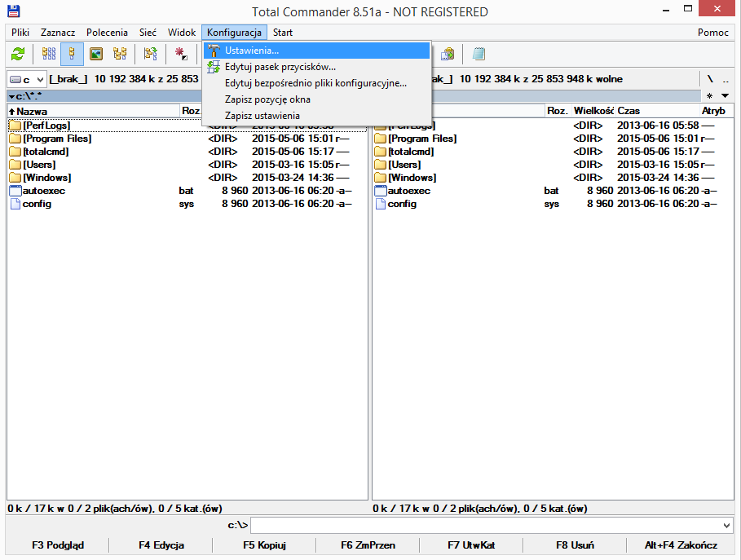Click the floppy disk icon in the title bar
741x560 pixels.
14,11
